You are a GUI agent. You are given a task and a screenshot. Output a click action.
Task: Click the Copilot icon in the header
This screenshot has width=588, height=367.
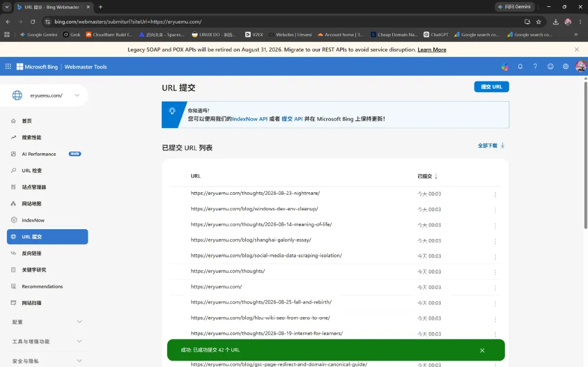tap(505, 67)
